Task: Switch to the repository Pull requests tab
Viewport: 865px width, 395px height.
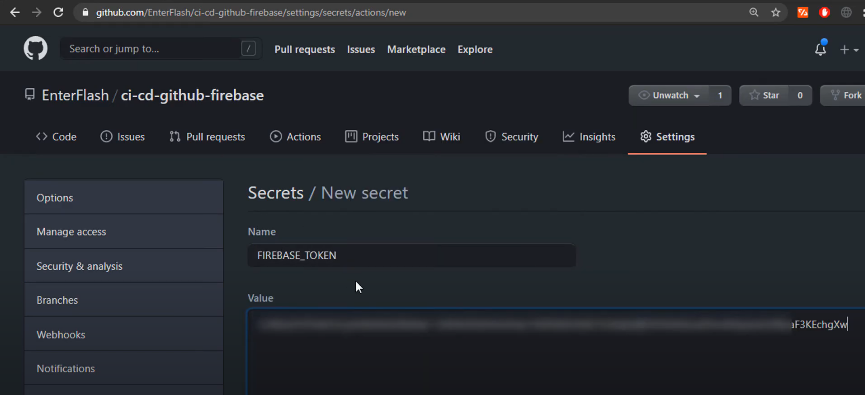Action: pos(207,137)
